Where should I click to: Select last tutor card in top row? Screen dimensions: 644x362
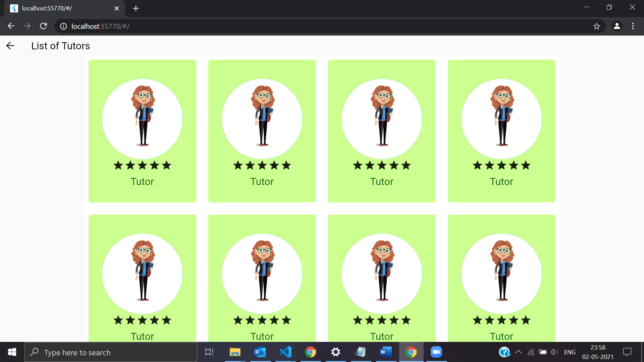tap(501, 131)
